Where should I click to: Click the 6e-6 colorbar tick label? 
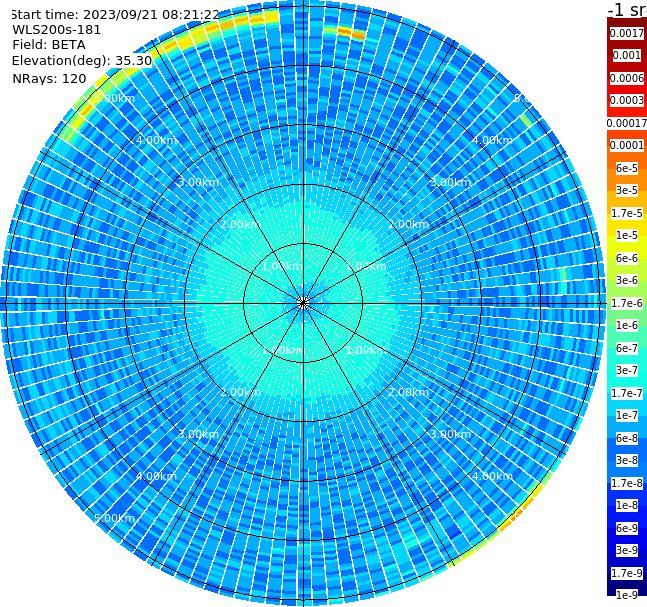[x=626, y=258]
